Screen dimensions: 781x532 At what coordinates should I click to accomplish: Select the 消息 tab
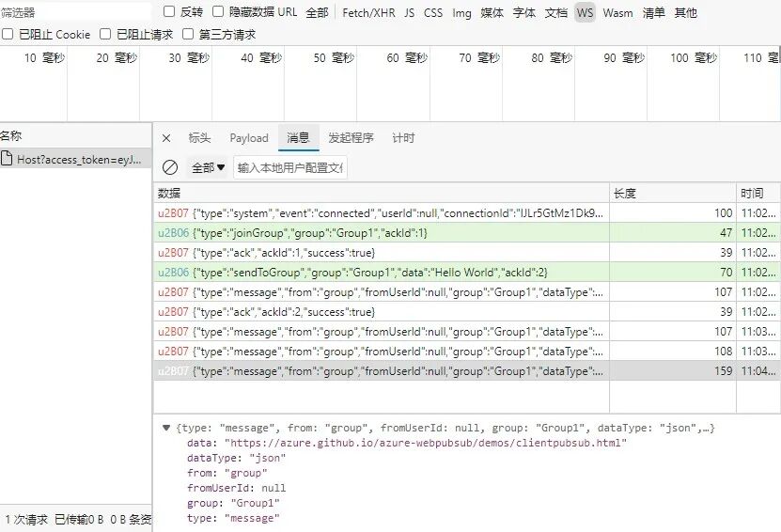click(298, 138)
